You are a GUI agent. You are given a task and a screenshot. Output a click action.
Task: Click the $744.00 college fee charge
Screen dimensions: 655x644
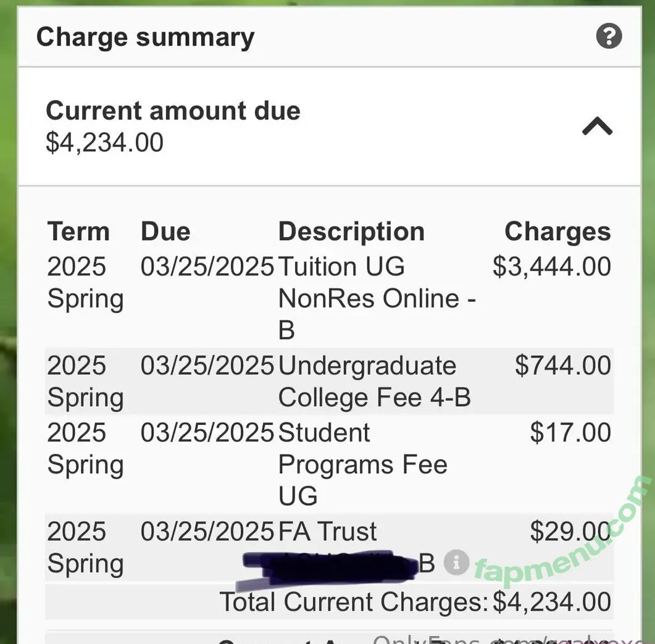[562, 366]
